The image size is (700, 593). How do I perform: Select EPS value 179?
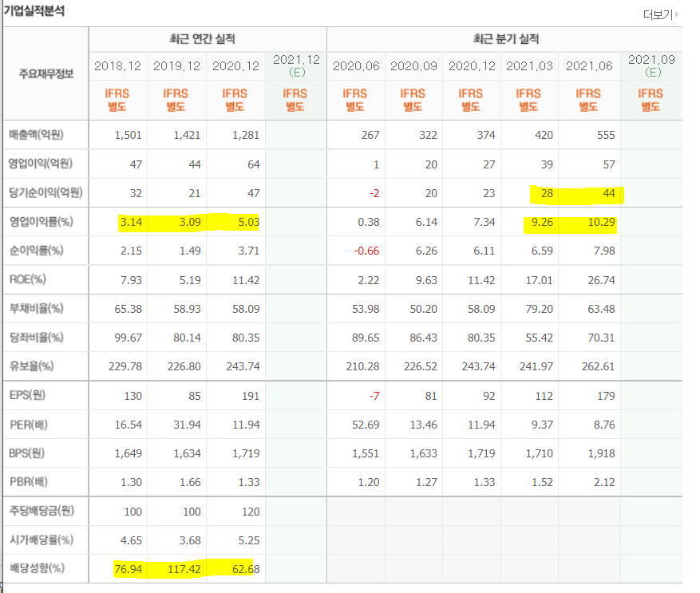tap(607, 396)
